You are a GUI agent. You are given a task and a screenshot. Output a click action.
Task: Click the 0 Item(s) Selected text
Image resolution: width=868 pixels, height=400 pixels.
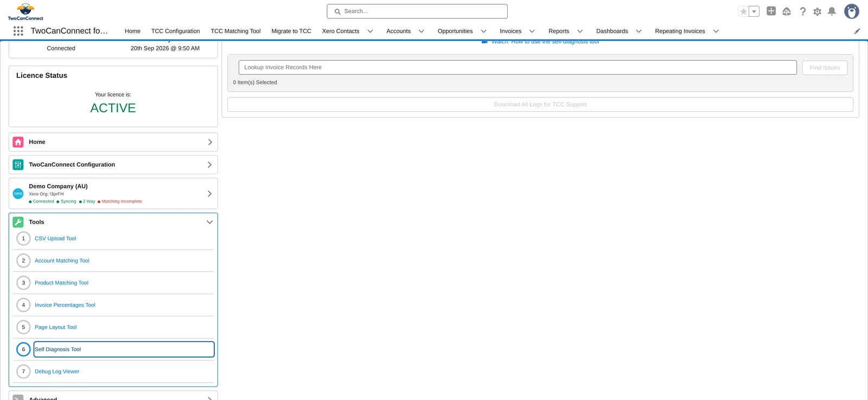255,82
